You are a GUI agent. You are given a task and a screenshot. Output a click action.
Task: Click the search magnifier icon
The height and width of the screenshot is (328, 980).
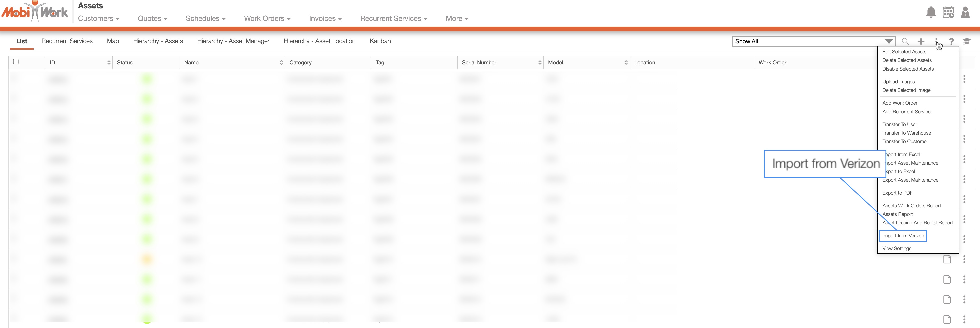(x=905, y=41)
